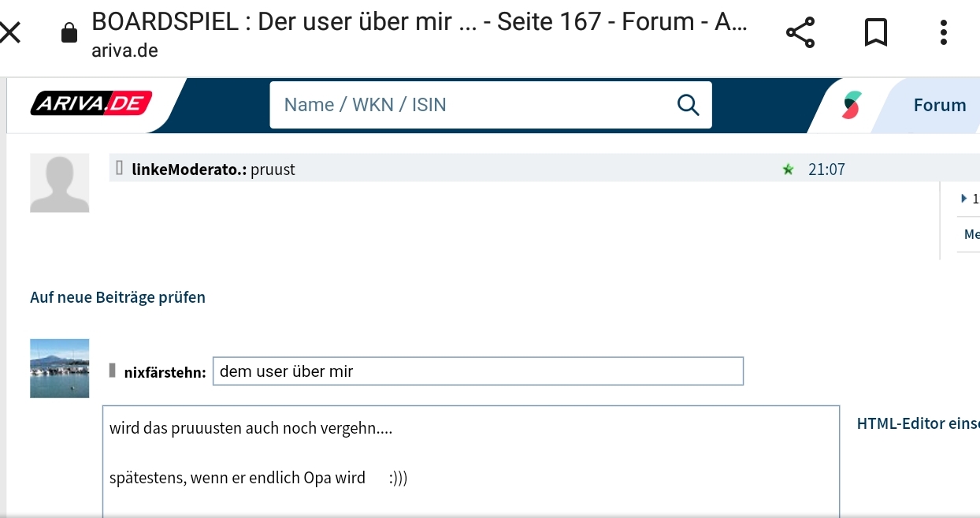
Task: Open the share options for this page
Action: click(x=800, y=32)
